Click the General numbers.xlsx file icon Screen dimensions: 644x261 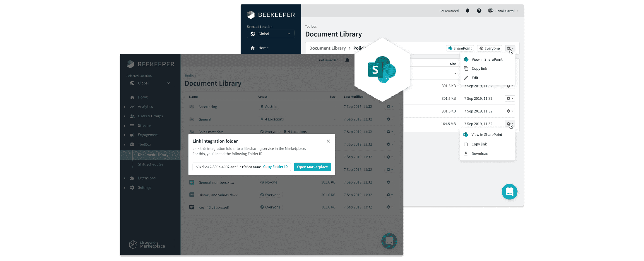[x=192, y=182]
